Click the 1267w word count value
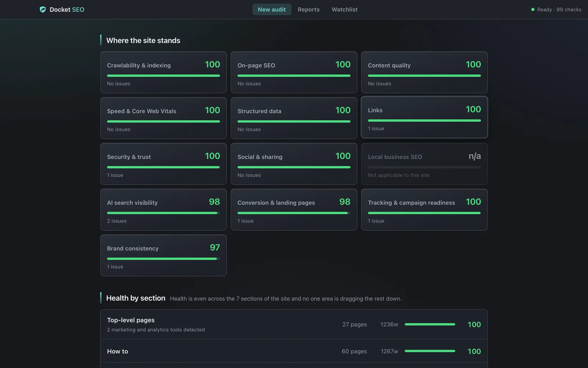The width and height of the screenshot is (588, 368). tap(390, 351)
